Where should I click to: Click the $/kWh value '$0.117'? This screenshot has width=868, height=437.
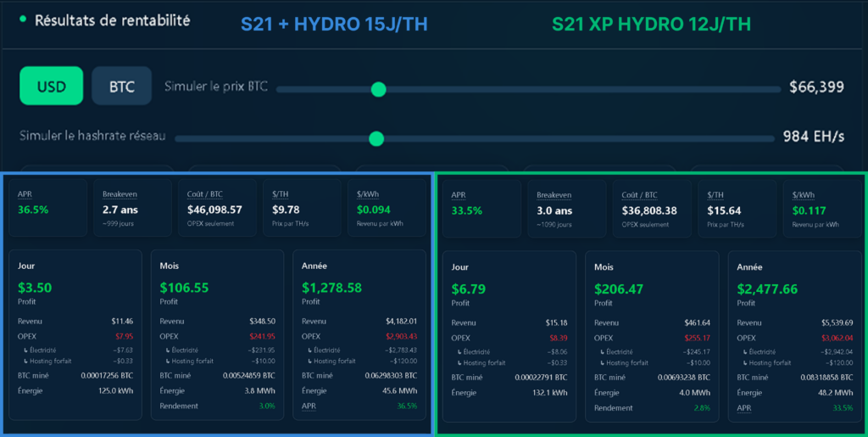tap(809, 211)
